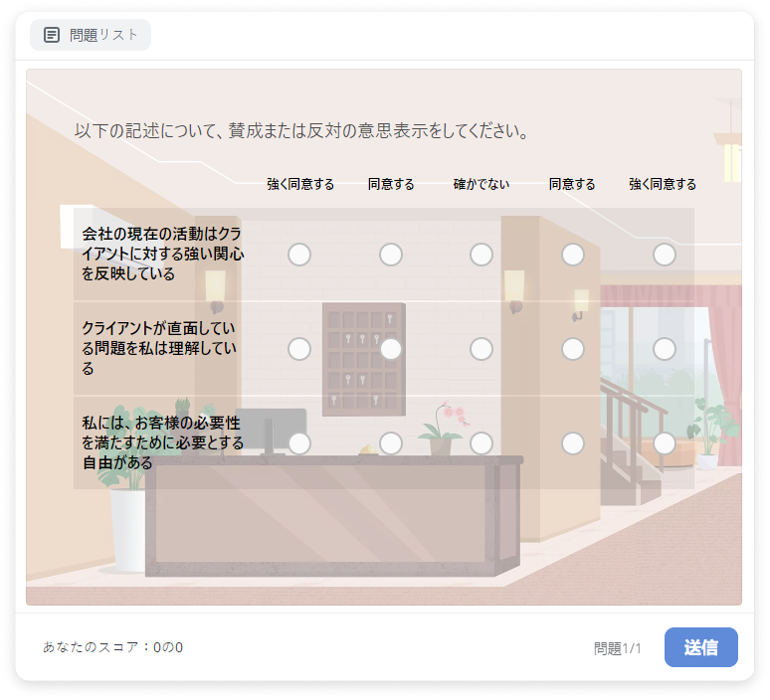This screenshot has height=700, width=770.
Task: Click the statement 私には、お客様の必要性を満たすために必要とする自由がある
Action: pyautogui.click(x=162, y=442)
